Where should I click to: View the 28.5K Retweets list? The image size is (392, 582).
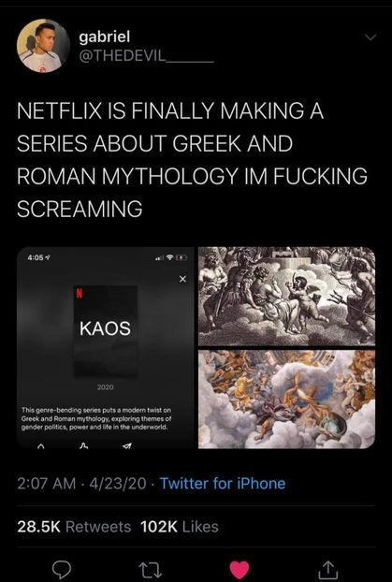point(74,527)
